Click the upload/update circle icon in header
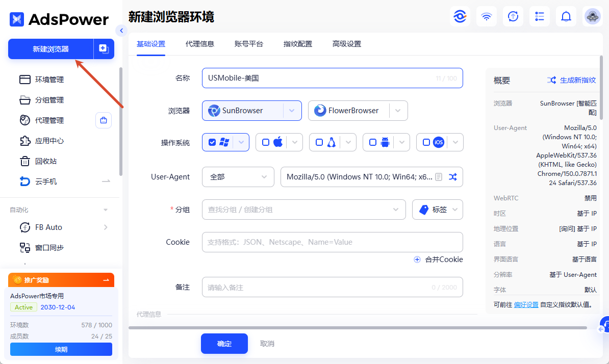Image resolution: width=609 pixels, height=364 pixels. (513, 16)
